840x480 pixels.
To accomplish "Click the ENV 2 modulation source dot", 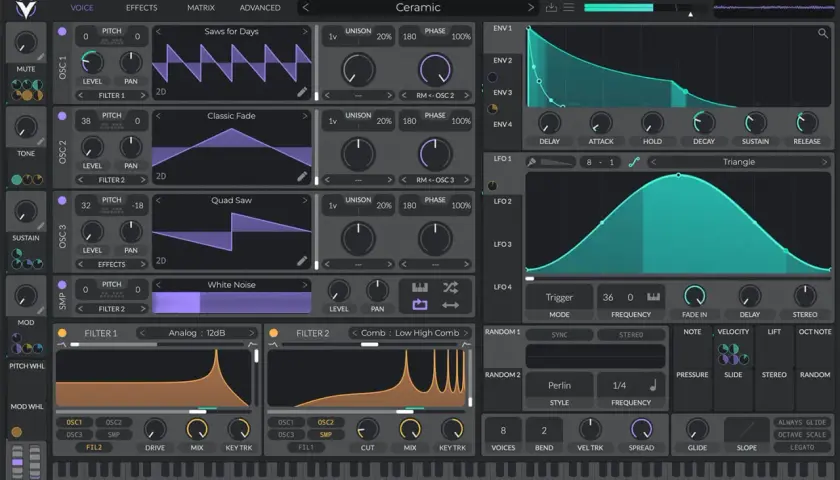I will pyautogui.click(x=492, y=78).
